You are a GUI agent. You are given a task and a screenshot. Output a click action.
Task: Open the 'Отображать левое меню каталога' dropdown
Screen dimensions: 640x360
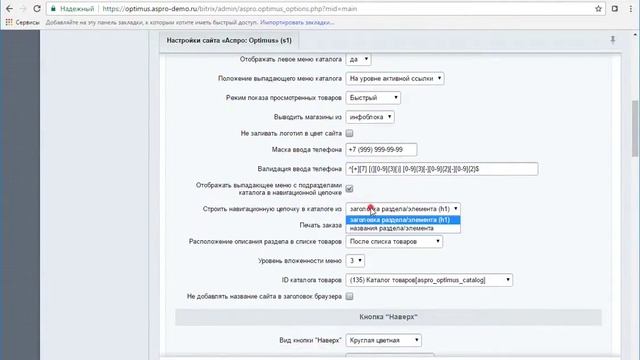pos(358,59)
